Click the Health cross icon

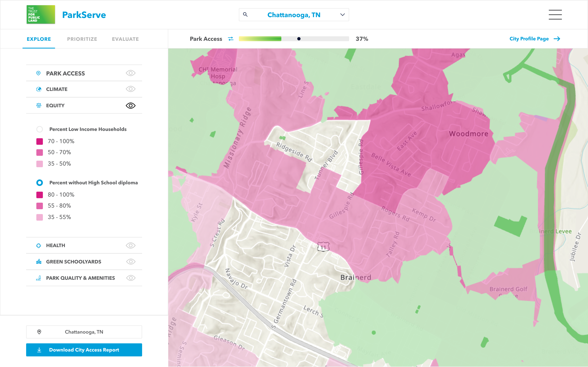tap(39, 245)
